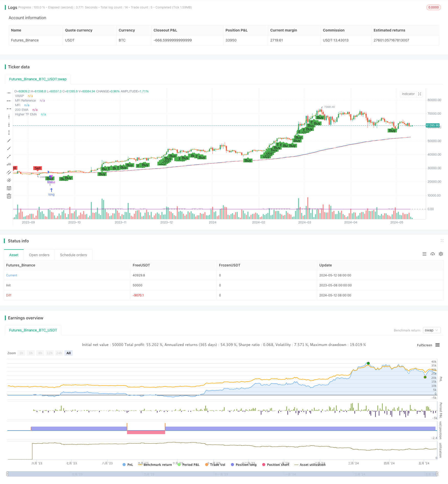
Task: Click the trash icon to clear drawings
Action: pos(9,196)
